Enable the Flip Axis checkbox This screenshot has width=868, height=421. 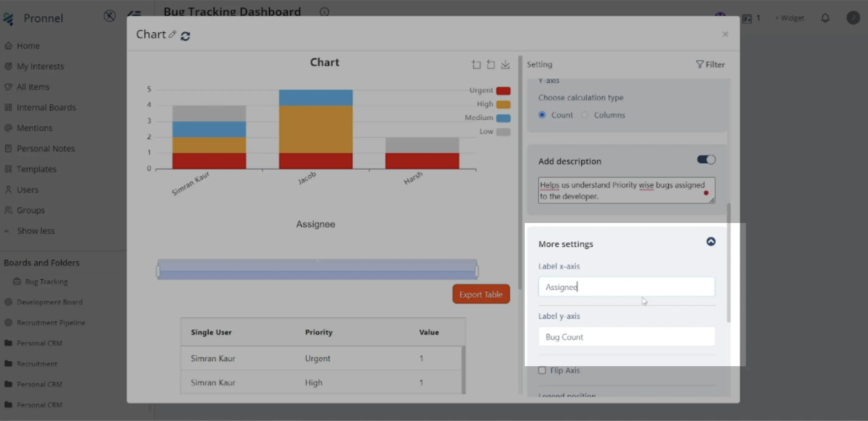coord(542,370)
